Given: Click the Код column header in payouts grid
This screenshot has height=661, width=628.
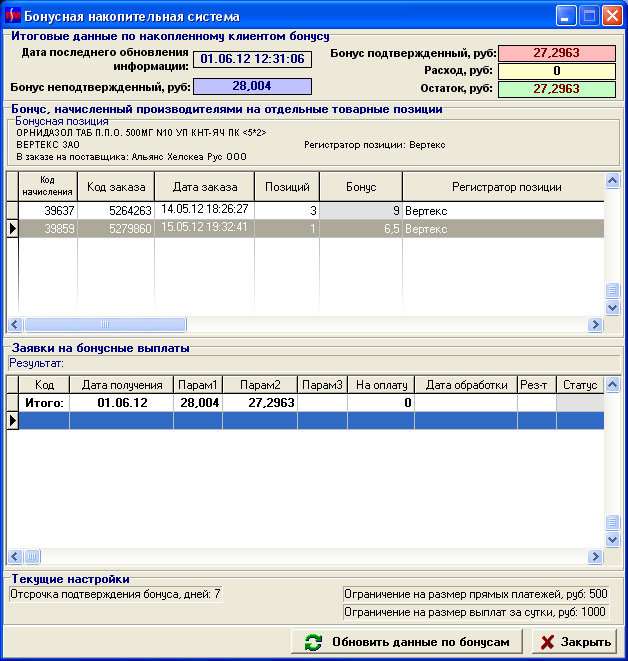Looking at the screenshot, I should 44,385.
